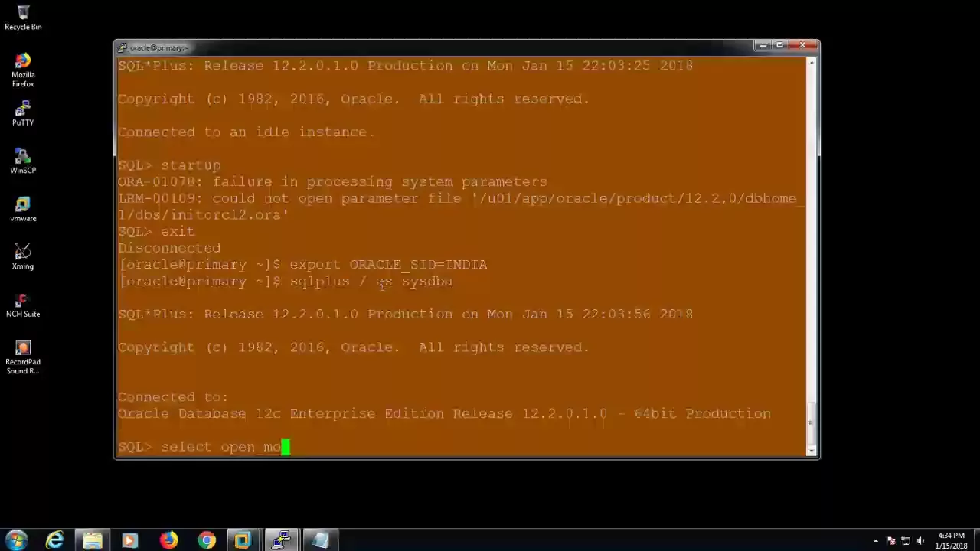Open the vmware desktop shortcut

tap(23, 209)
